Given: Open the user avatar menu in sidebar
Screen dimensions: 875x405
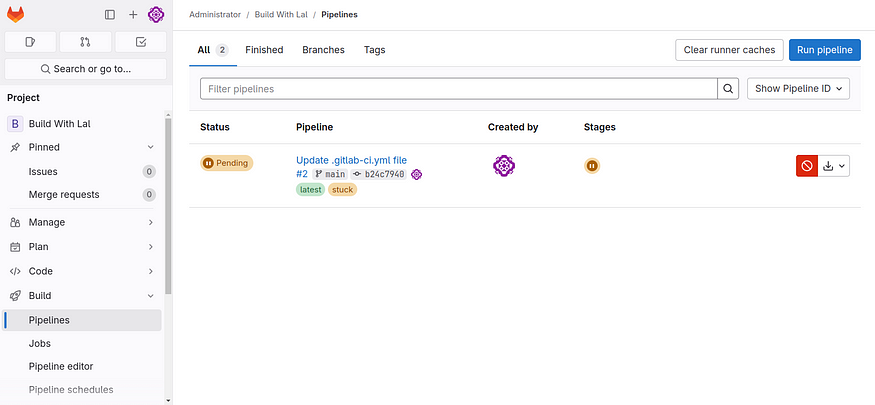Looking at the screenshot, I should click(156, 15).
